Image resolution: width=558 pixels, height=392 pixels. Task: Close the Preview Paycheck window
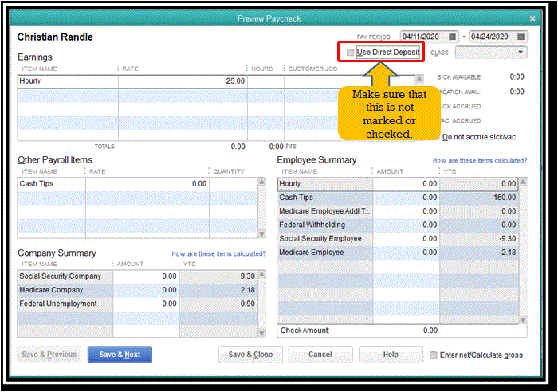pyautogui.click(x=532, y=18)
